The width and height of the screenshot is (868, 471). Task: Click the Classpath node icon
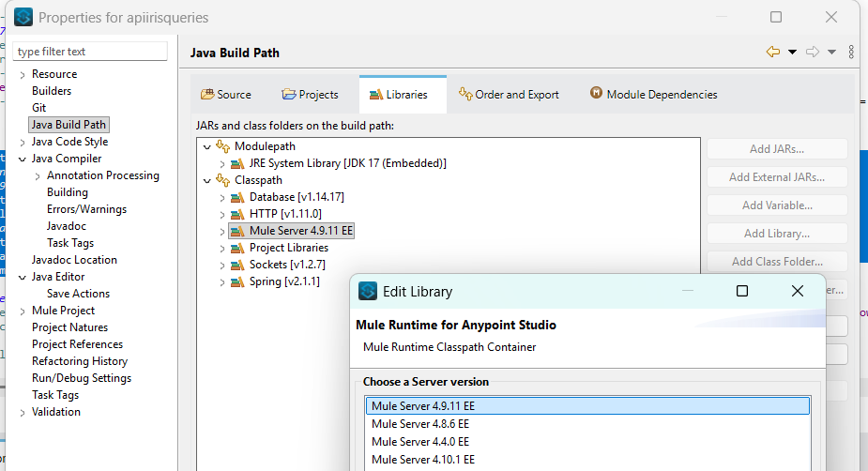tap(222, 180)
